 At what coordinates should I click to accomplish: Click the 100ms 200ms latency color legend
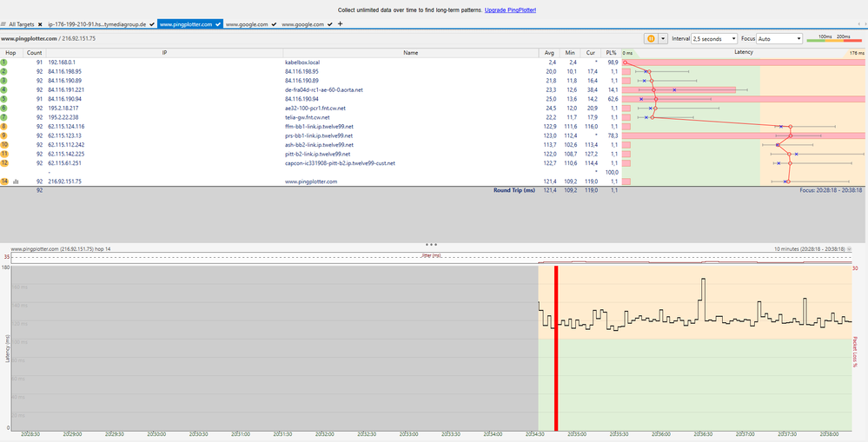(835, 39)
